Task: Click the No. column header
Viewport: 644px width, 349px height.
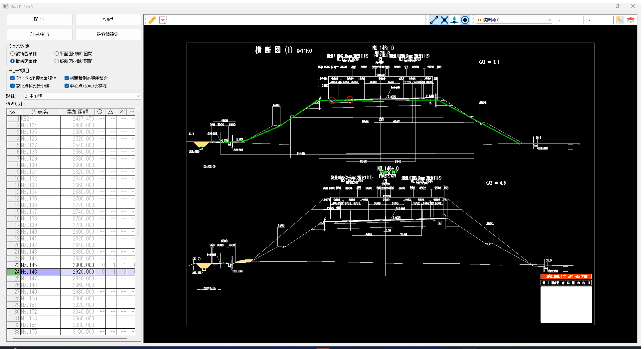Action: tap(14, 112)
